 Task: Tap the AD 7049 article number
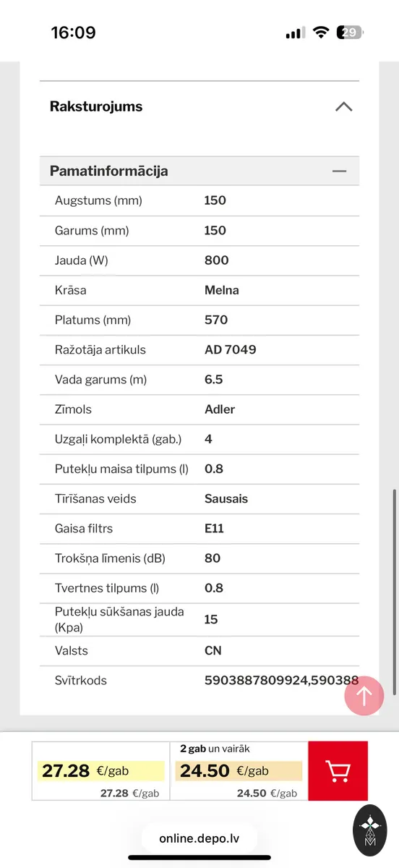[231, 349]
